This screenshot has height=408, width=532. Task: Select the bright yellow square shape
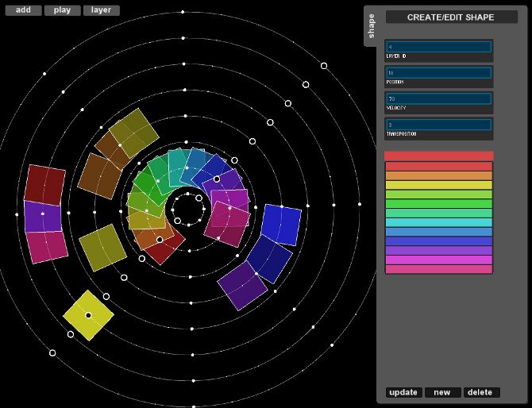point(88,315)
